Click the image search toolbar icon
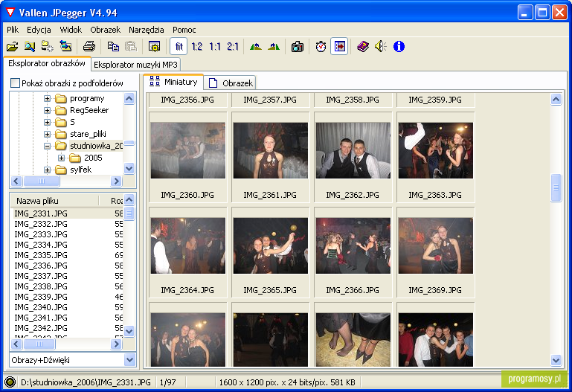Screen dimensions: 572x392 (30, 47)
